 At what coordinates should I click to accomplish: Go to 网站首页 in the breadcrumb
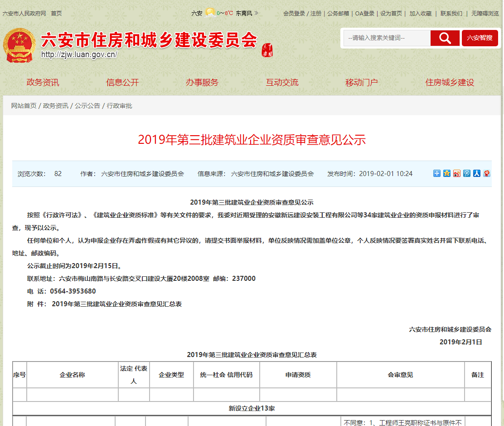coord(24,106)
